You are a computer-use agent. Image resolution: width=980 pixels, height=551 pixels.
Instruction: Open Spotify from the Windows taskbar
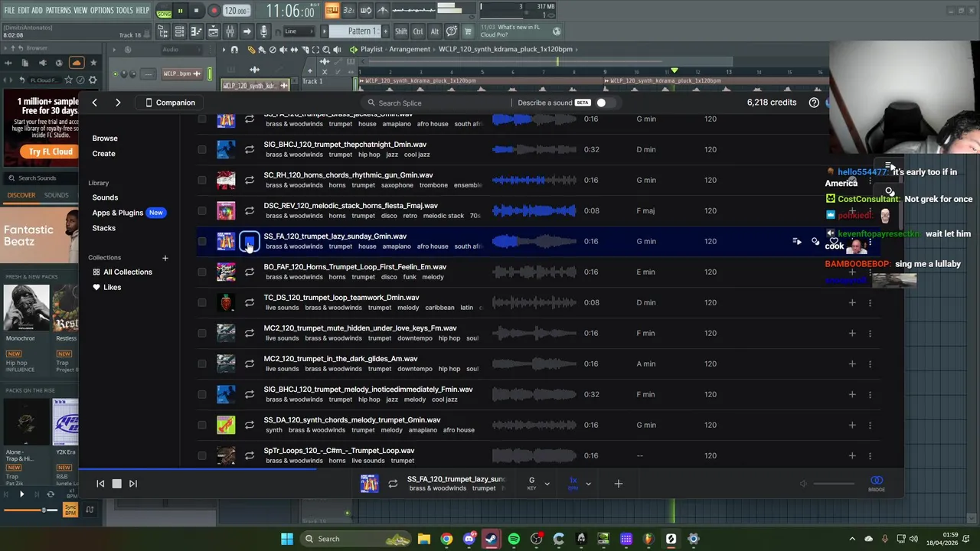514,539
